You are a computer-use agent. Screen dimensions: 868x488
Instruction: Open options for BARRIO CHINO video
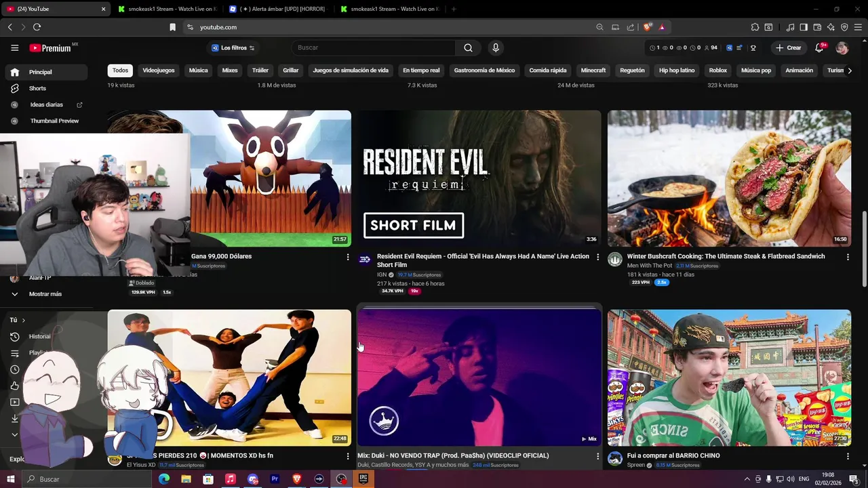848,456
